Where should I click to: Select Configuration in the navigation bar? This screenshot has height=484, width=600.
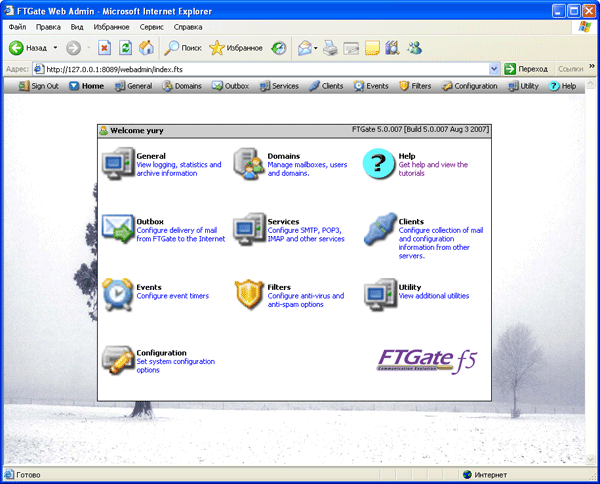470,86
